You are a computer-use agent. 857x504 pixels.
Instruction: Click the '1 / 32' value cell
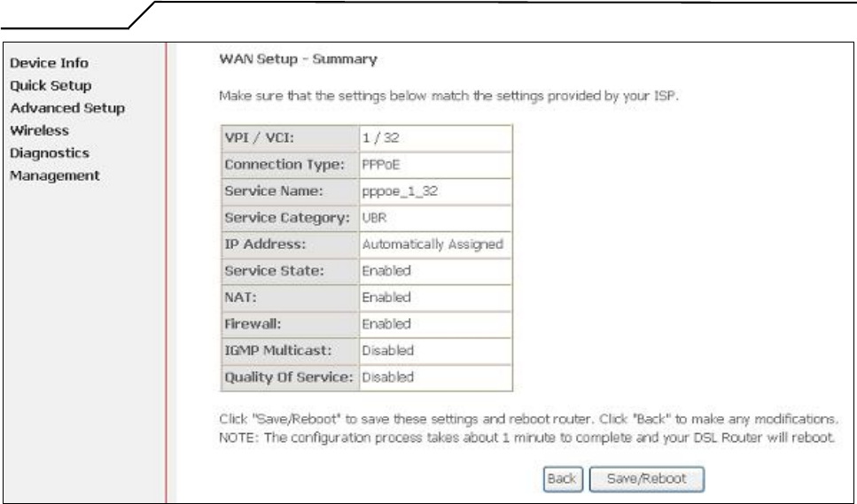[436, 138]
